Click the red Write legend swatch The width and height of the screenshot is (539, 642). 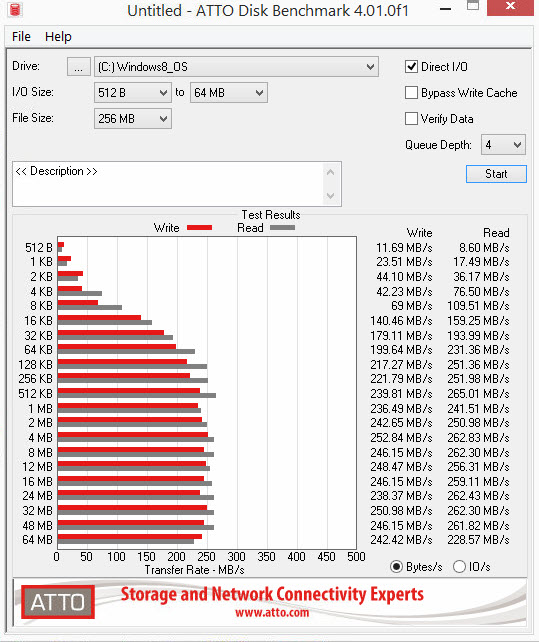[x=199, y=228]
